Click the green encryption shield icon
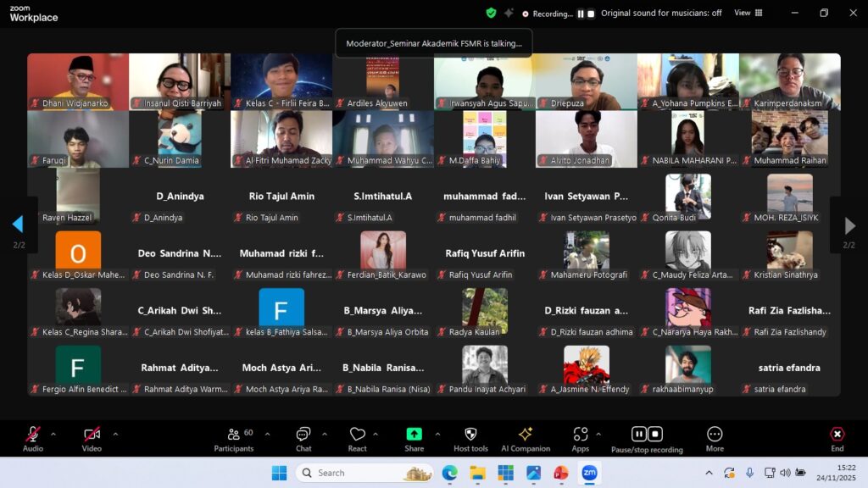Image resolution: width=868 pixels, height=488 pixels. pyautogui.click(x=491, y=13)
